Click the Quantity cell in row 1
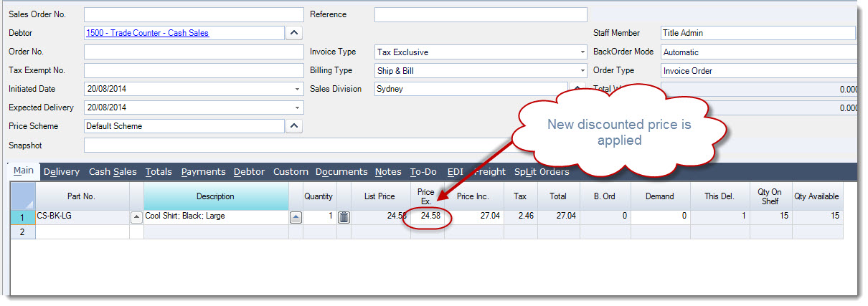 tap(319, 217)
